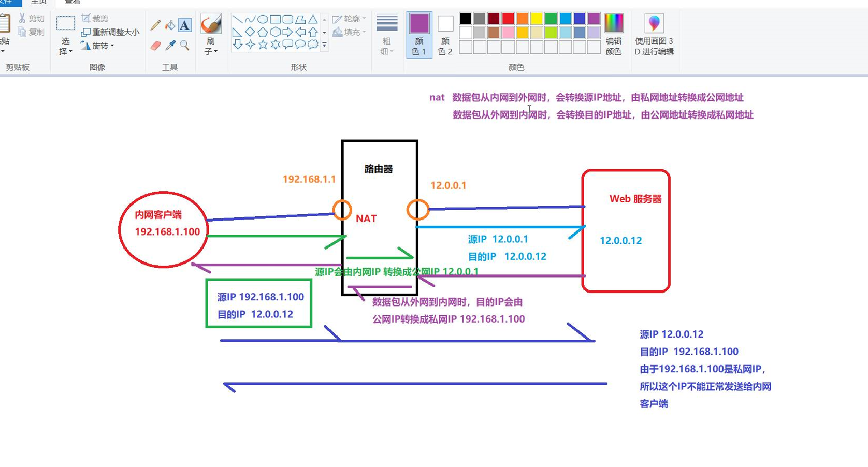Pick the dark red color swatch

tap(494, 19)
